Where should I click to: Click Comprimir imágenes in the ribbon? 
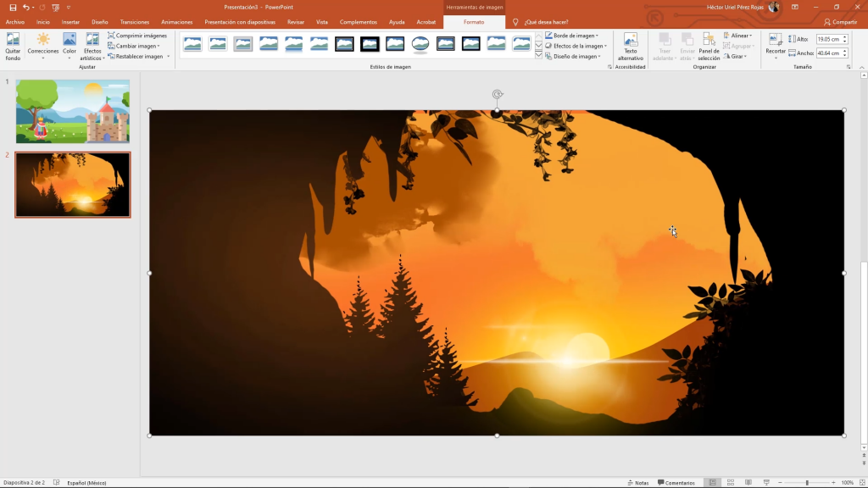(x=137, y=36)
